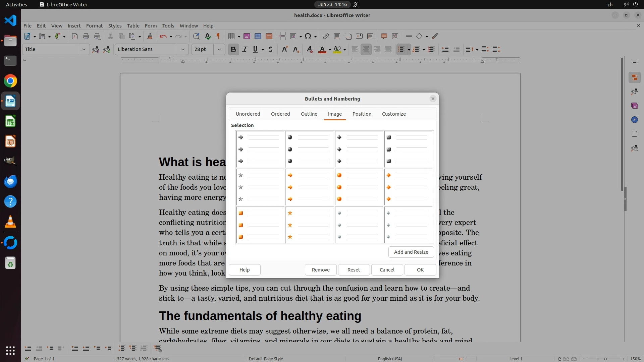644x362 pixels.
Task: Open the sidebar Gallery icon
Action: click(x=634, y=106)
